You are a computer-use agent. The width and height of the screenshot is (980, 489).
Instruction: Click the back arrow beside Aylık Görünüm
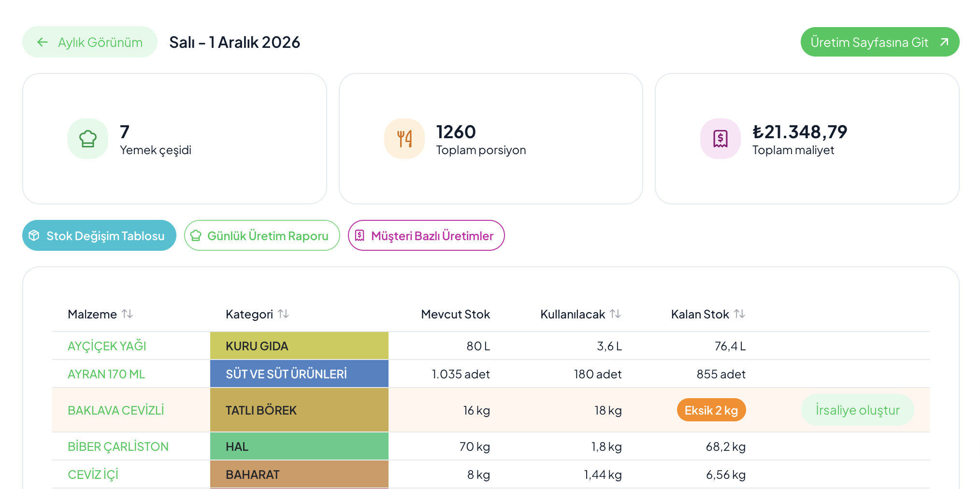coord(43,42)
